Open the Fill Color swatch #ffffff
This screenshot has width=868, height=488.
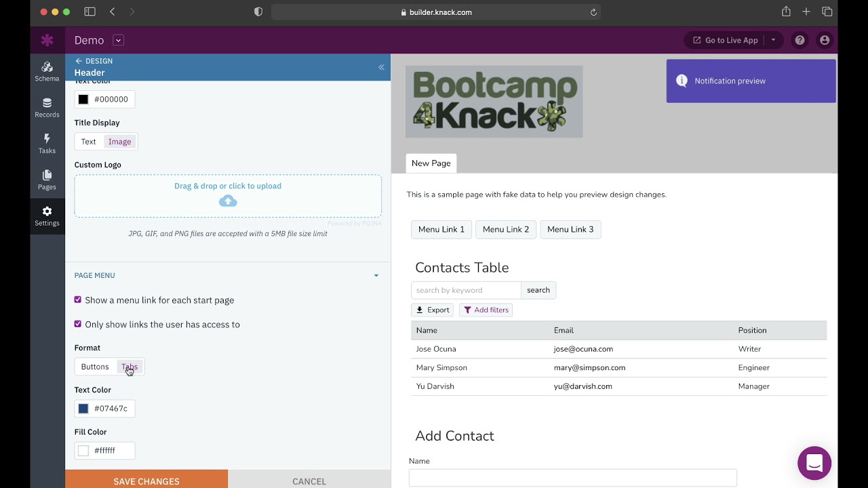coord(83,450)
